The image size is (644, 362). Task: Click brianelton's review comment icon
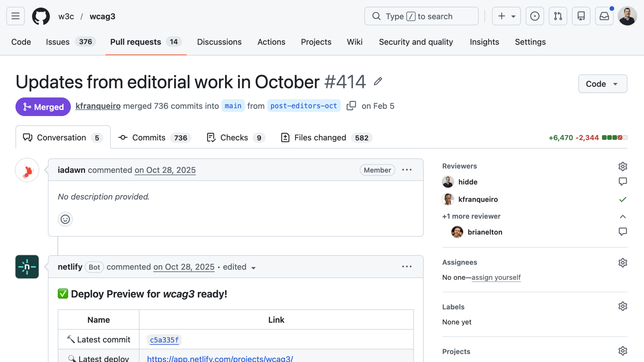coord(622,232)
